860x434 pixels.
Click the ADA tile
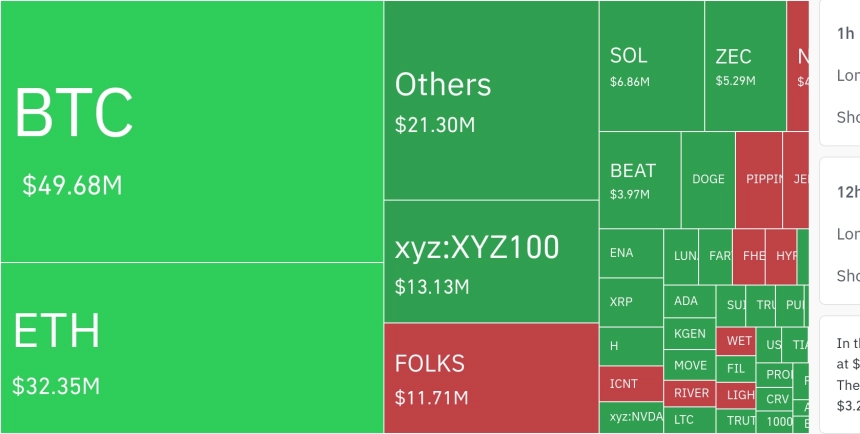(x=689, y=301)
